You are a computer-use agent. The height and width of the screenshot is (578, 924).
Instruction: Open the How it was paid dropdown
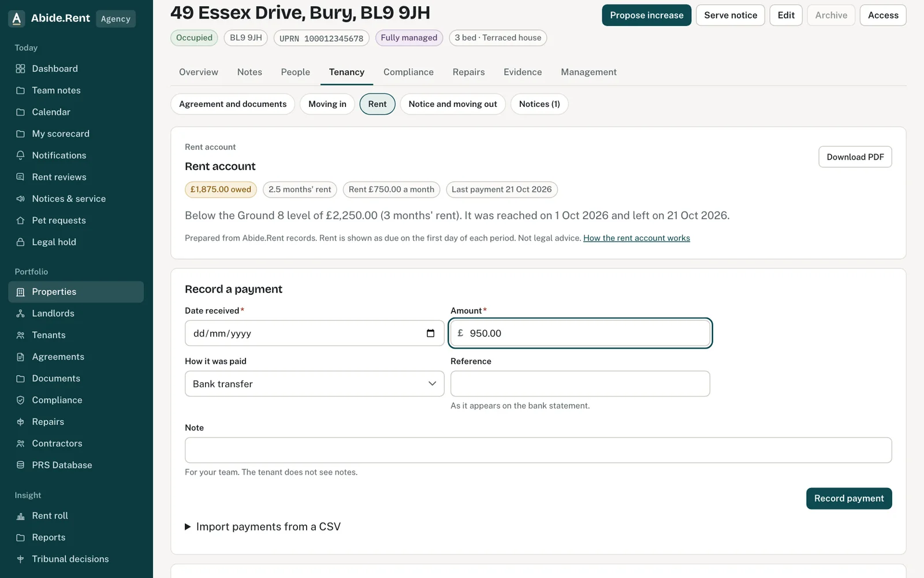coord(314,384)
